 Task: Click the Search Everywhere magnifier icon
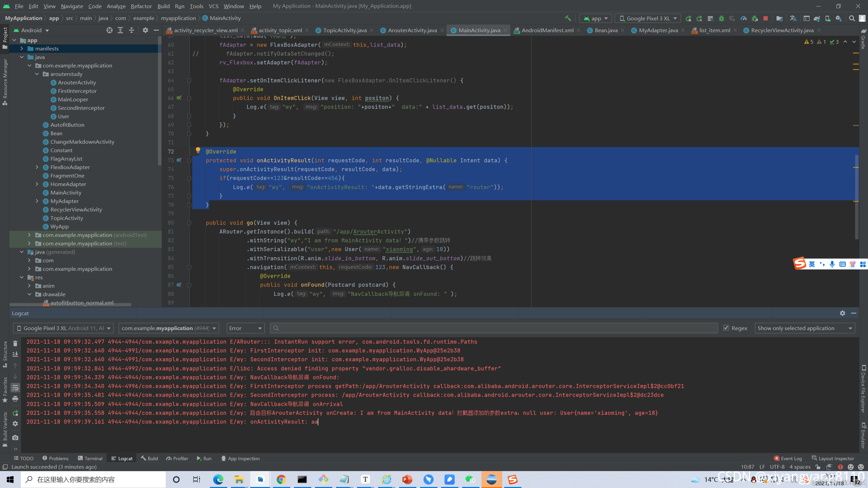(852, 18)
